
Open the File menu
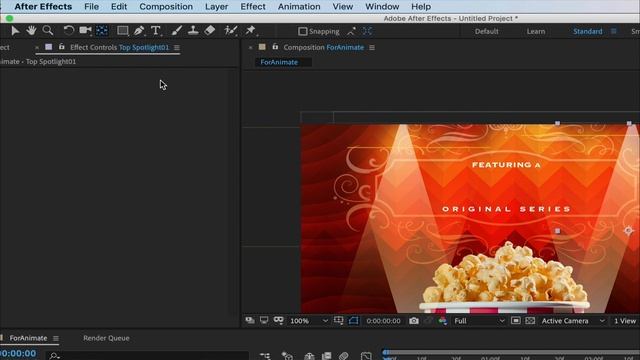pyautogui.click(x=91, y=7)
